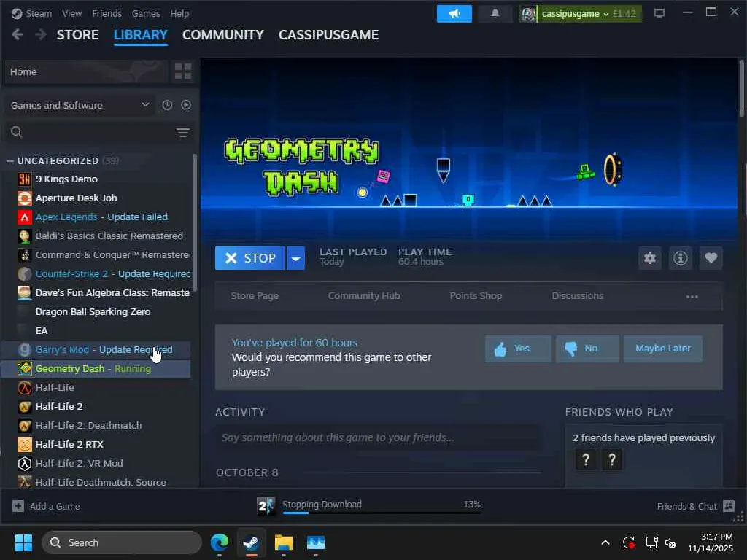Image resolution: width=747 pixels, height=560 pixels.
Task: Add Geometry Dash to favorites heart
Action: coord(711,258)
